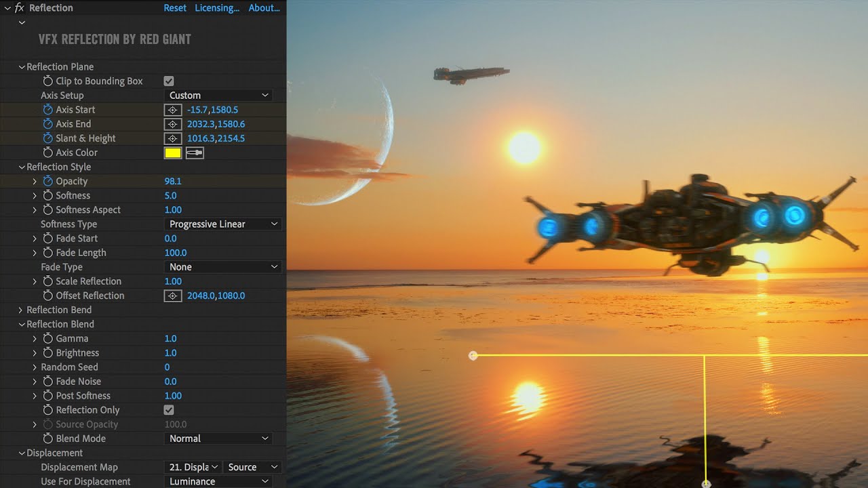Collapse the Reflection effect twirl arrow
Viewport: 868px width, 488px height.
(6, 8)
